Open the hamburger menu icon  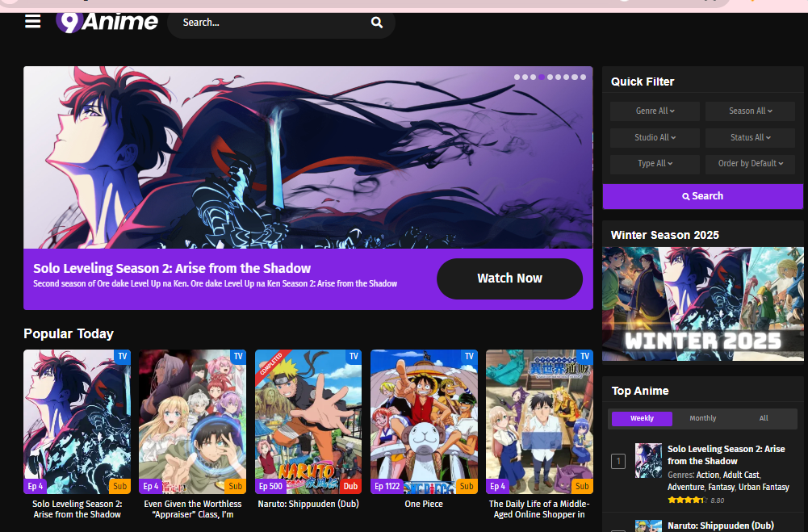[x=32, y=22]
